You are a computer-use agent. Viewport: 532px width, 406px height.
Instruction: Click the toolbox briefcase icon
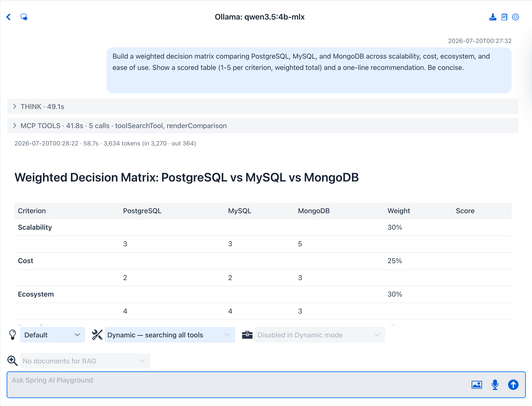tap(247, 335)
